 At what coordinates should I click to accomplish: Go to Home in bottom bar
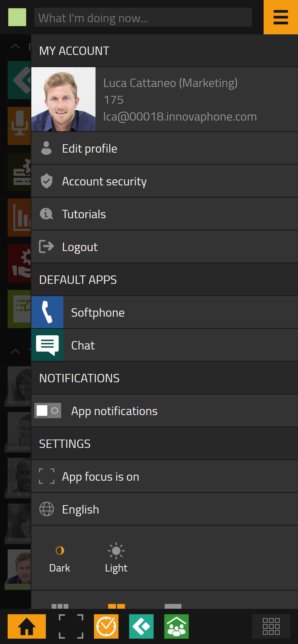pyautogui.click(x=27, y=626)
